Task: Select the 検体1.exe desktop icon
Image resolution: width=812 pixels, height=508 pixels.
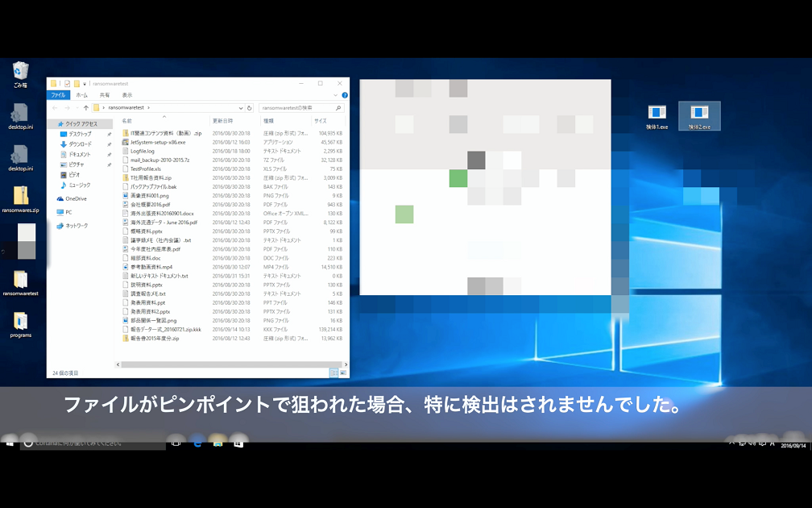Action: coord(657,115)
